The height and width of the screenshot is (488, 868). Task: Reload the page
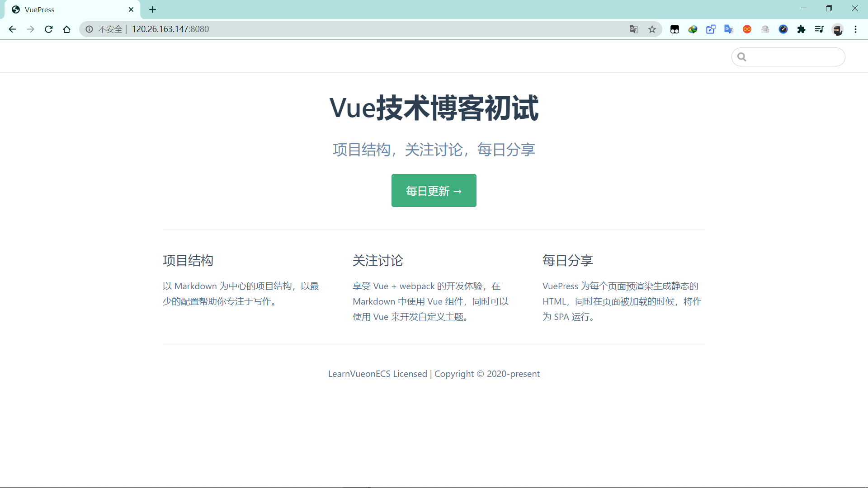pos(49,29)
